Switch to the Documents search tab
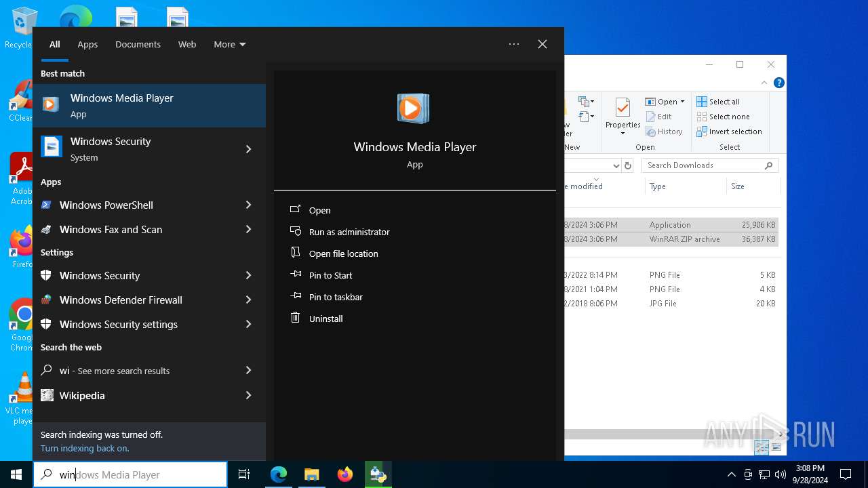 point(138,44)
